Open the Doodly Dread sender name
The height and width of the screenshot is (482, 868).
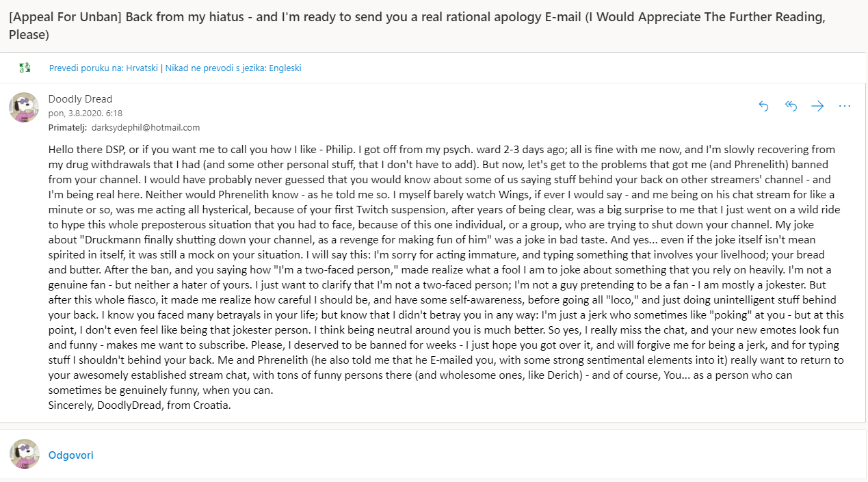click(x=80, y=99)
